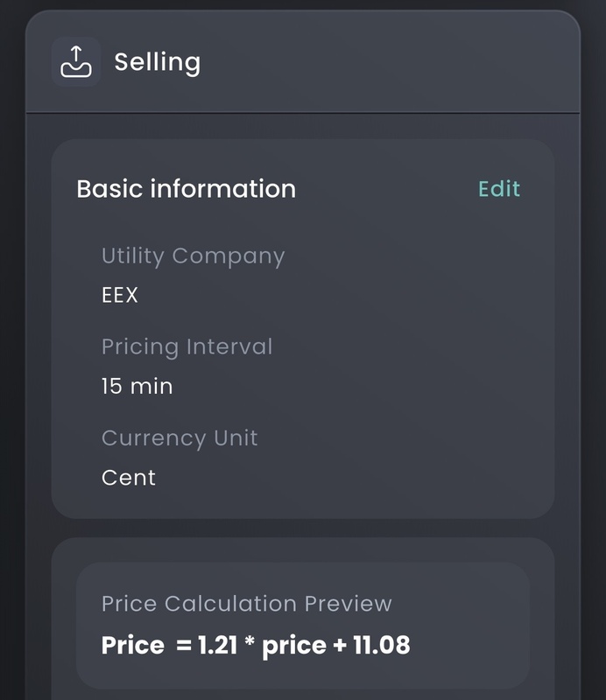The height and width of the screenshot is (700, 606).
Task: Open Edit for Basic information
Action: [499, 189]
